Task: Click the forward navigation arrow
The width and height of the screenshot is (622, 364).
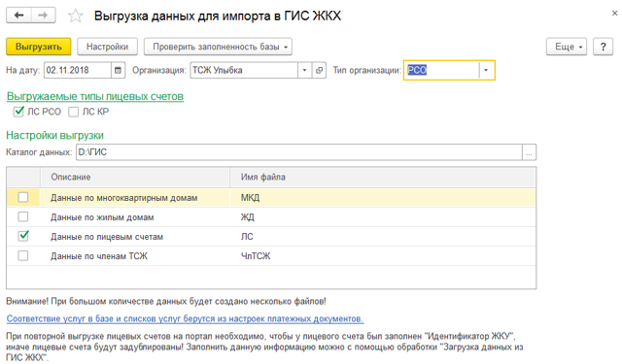Action: 43,16
